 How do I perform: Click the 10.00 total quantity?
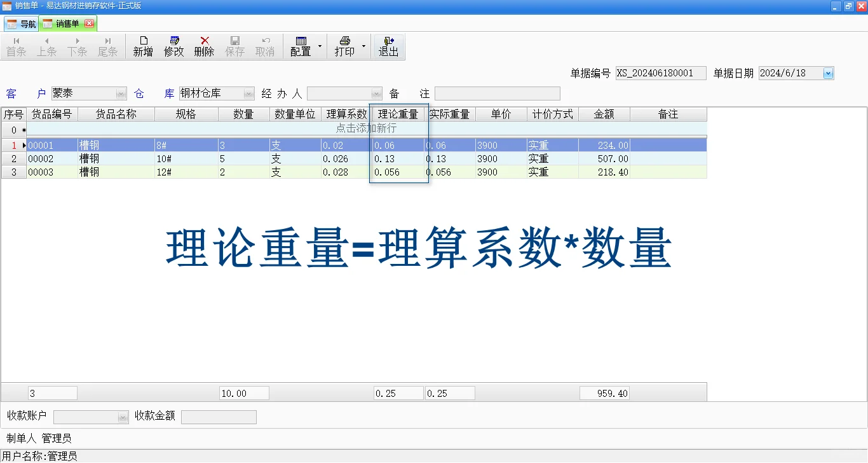pyautogui.click(x=244, y=394)
